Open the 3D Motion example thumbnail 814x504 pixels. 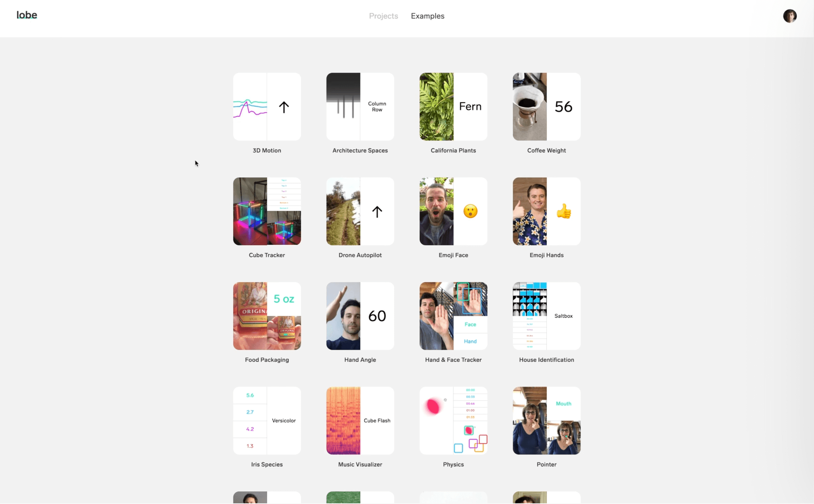267,106
